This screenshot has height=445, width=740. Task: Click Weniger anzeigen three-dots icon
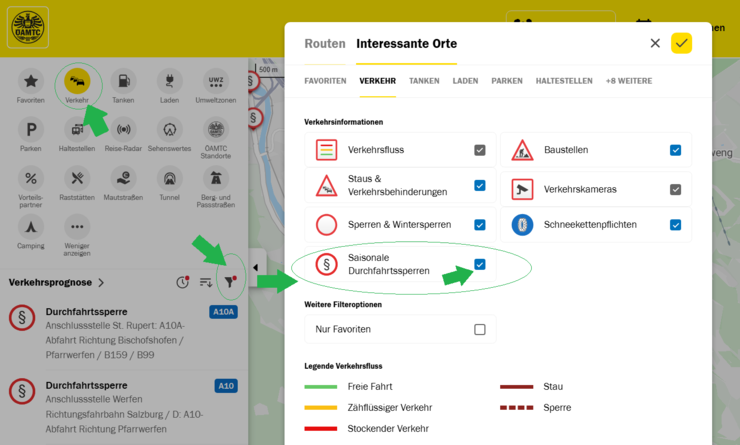pyautogui.click(x=77, y=227)
